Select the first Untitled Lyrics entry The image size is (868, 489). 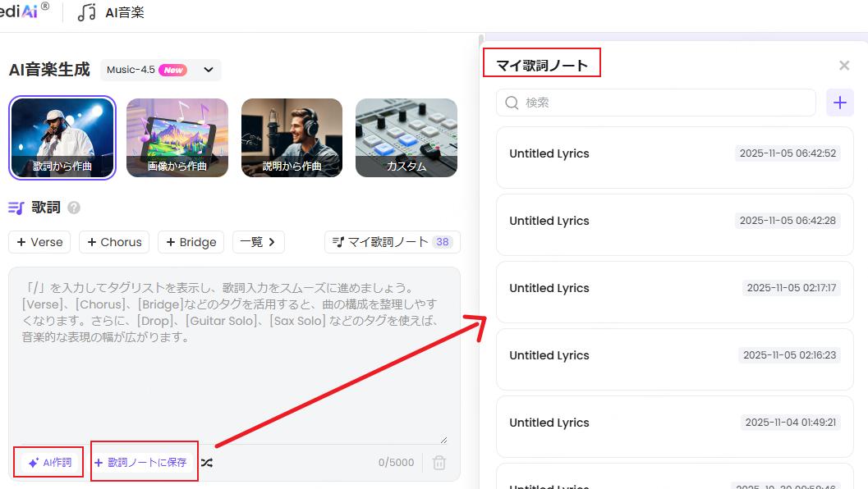(673, 153)
